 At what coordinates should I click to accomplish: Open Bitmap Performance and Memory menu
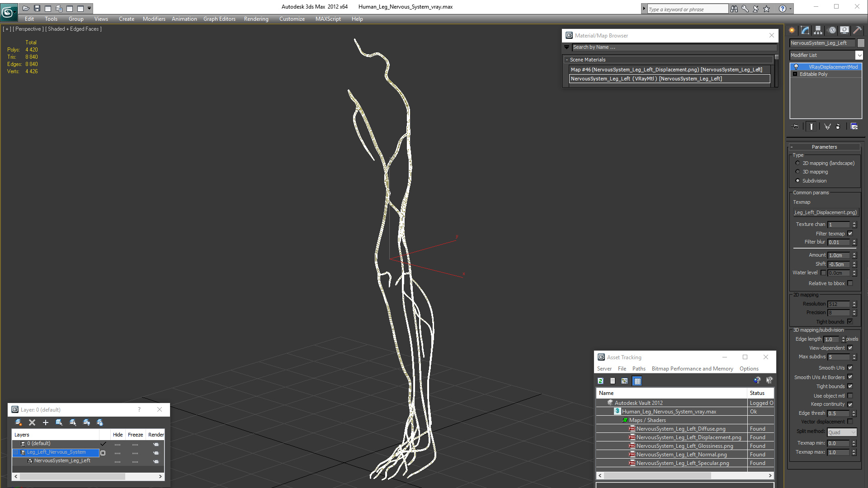(692, 369)
